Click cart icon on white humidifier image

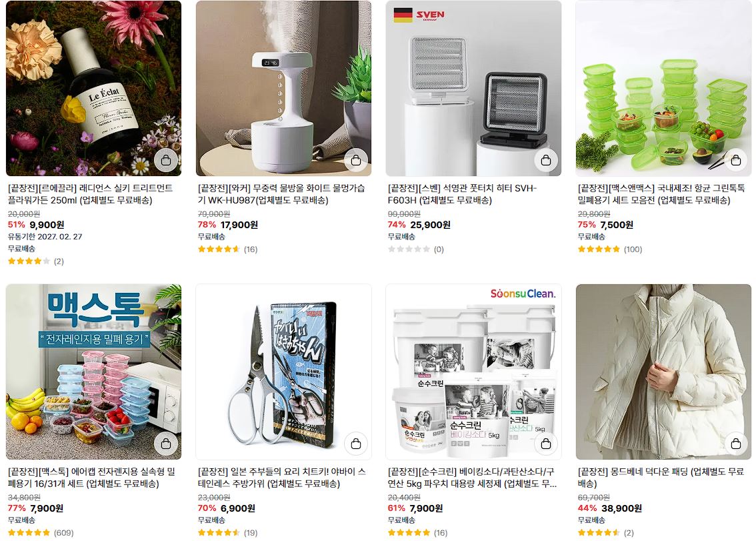click(356, 159)
